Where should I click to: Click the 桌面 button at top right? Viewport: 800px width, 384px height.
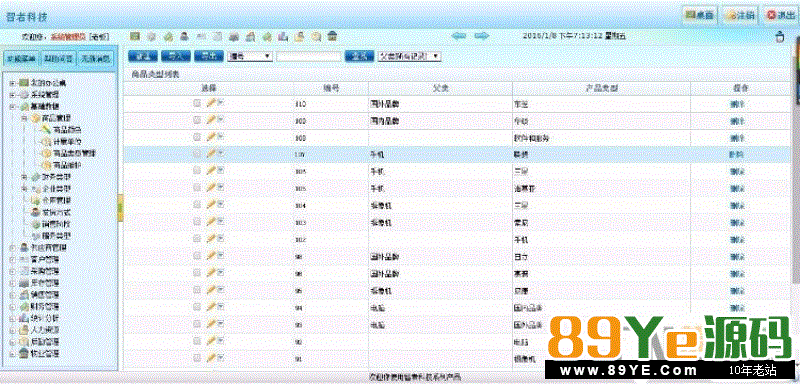[699, 15]
